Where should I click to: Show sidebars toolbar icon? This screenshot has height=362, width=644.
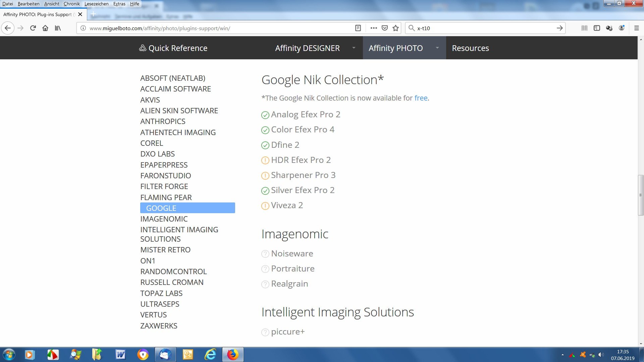[597, 28]
